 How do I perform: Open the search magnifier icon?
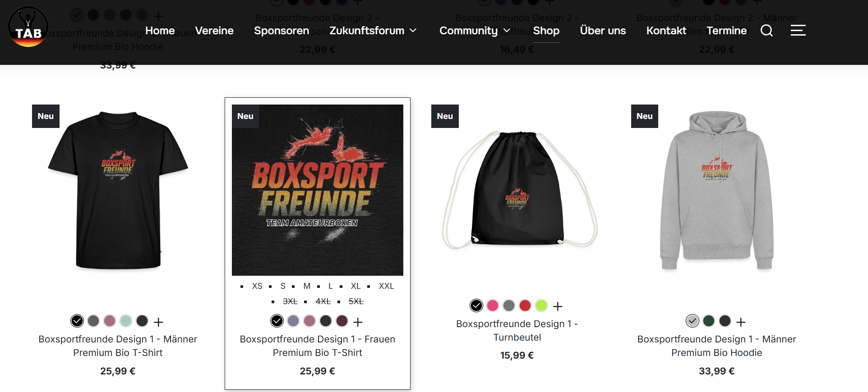(x=766, y=31)
